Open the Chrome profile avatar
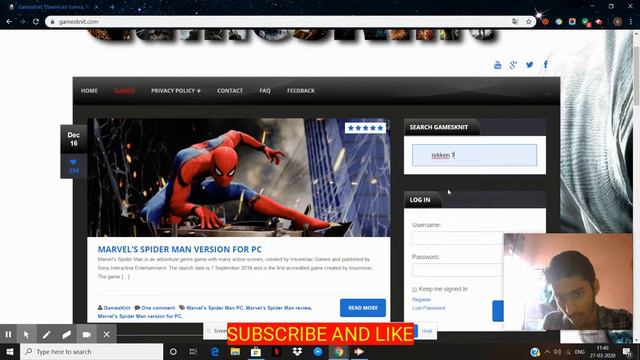 point(617,22)
